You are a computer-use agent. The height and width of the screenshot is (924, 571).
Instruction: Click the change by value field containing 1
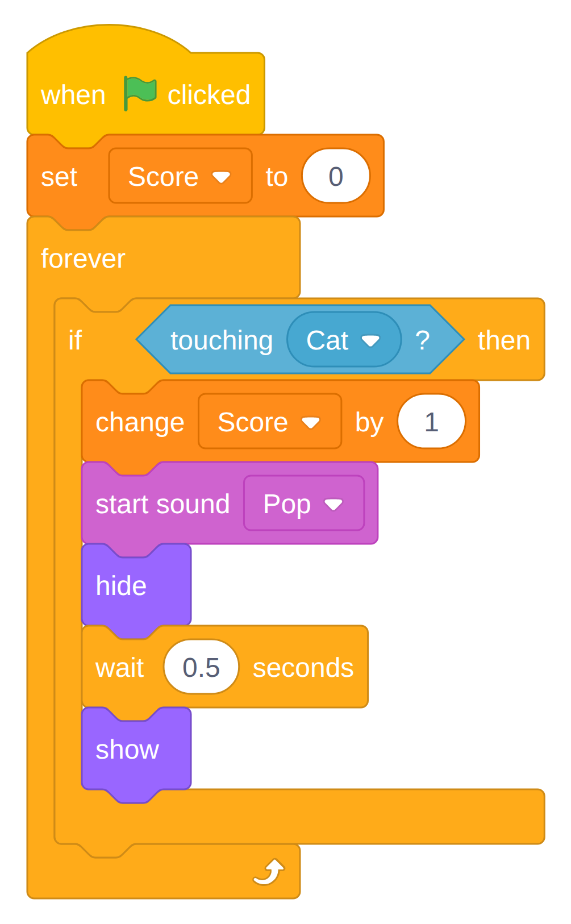point(431,422)
